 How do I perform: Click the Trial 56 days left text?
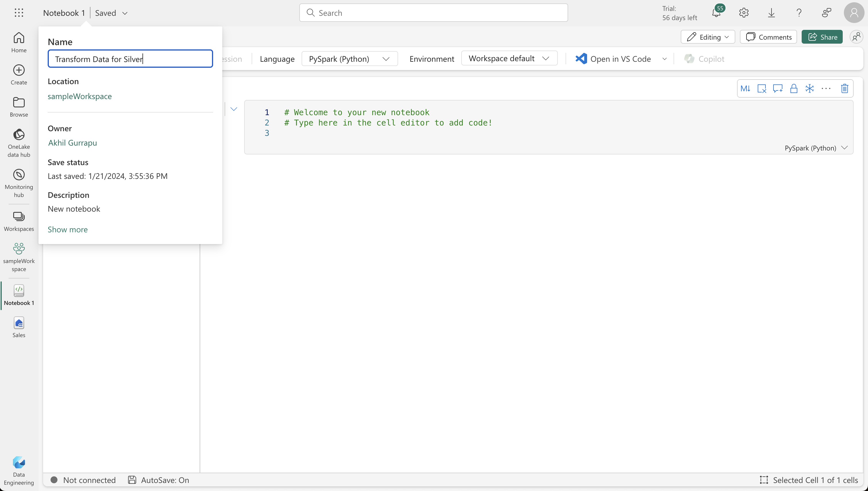click(680, 13)
